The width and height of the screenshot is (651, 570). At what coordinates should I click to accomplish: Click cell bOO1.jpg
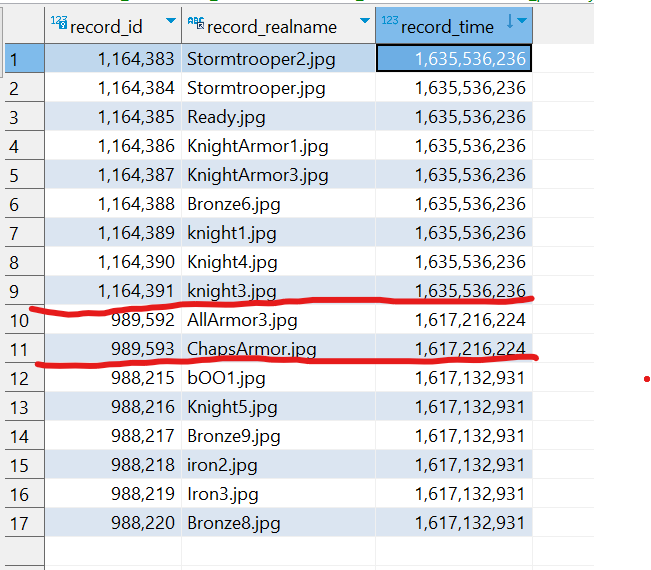pos(278,378)
